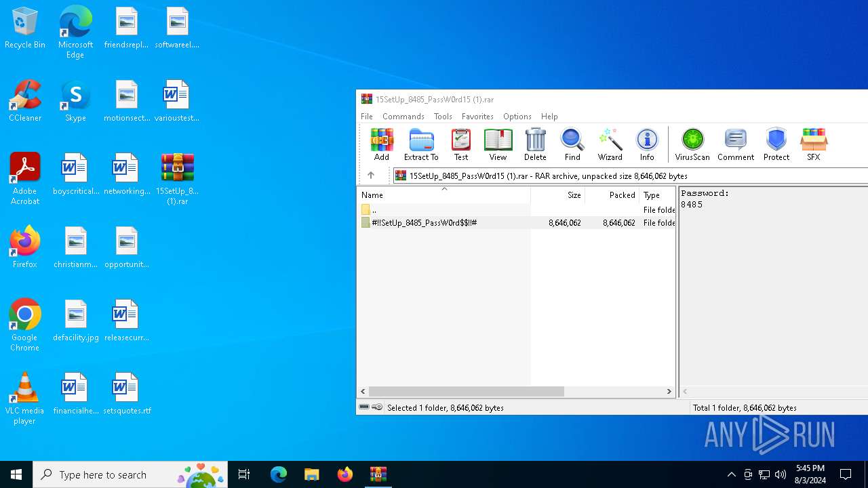Click the archive path address field
This screenshot has width=868, height=488.
pos(631,176)
